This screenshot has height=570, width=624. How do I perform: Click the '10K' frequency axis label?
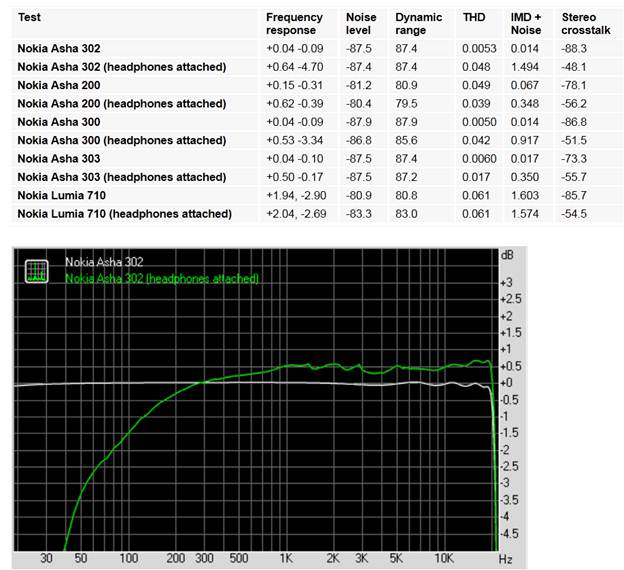pyautogui.click(x=444, y=558)
